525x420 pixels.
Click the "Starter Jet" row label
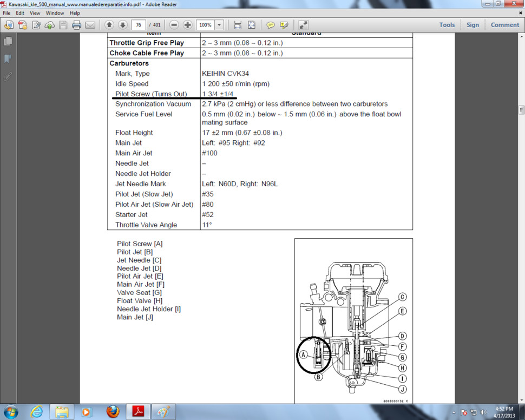point(131,215)
